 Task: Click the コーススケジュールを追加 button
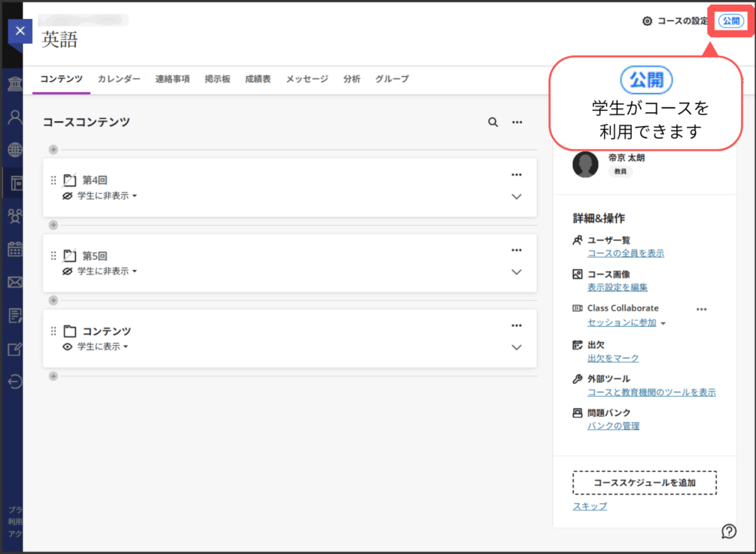click(645, 483)
